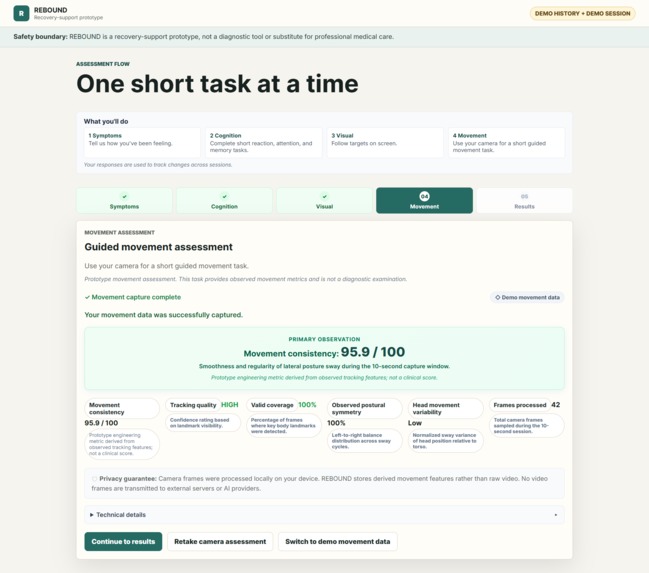Image resolution: width=649 pixels, height=573 pixels.
Task: Click the Valid coverage label
Action: coord(272,405)
